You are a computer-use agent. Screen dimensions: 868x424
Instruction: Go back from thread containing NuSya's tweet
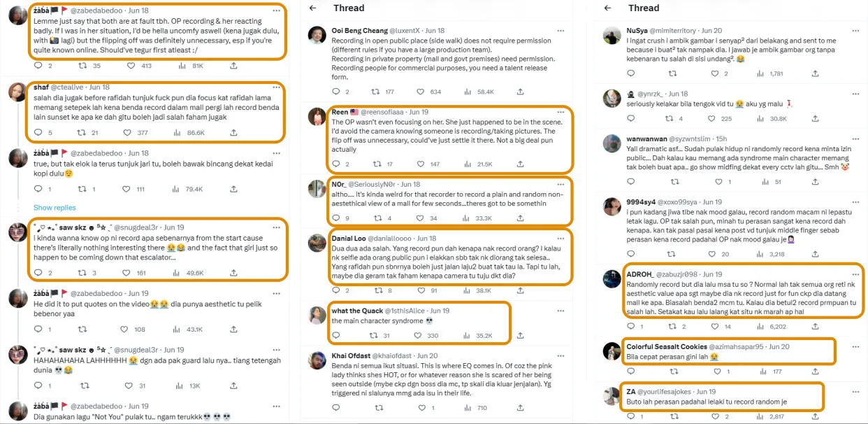608,8
